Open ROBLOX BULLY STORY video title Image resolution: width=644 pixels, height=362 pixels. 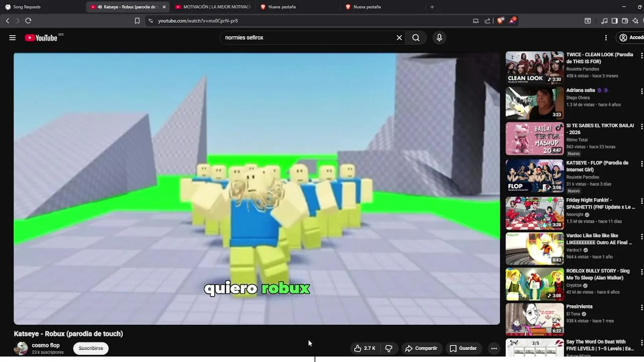[x=598, y=275]
